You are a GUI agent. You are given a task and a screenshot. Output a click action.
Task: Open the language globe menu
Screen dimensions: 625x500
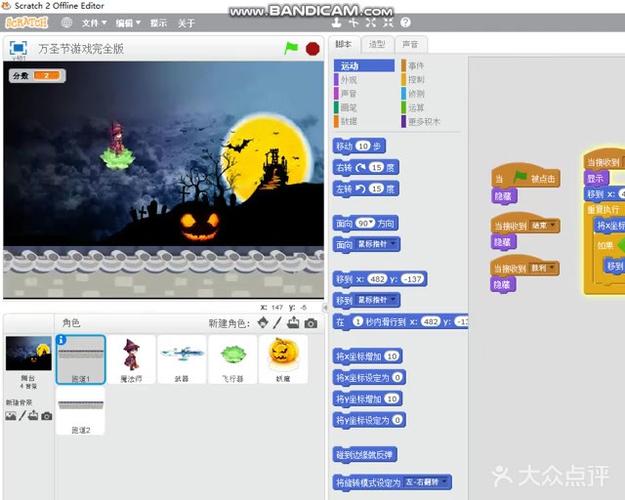coord(67,23)
